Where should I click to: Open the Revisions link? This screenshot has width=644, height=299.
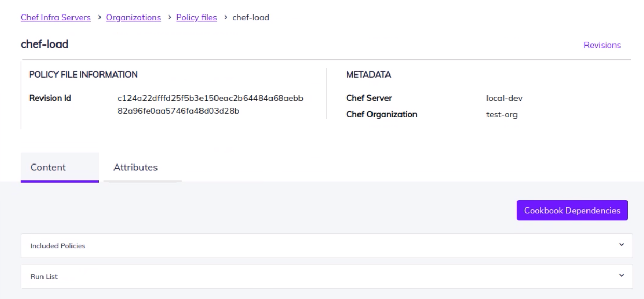[602, 45]
